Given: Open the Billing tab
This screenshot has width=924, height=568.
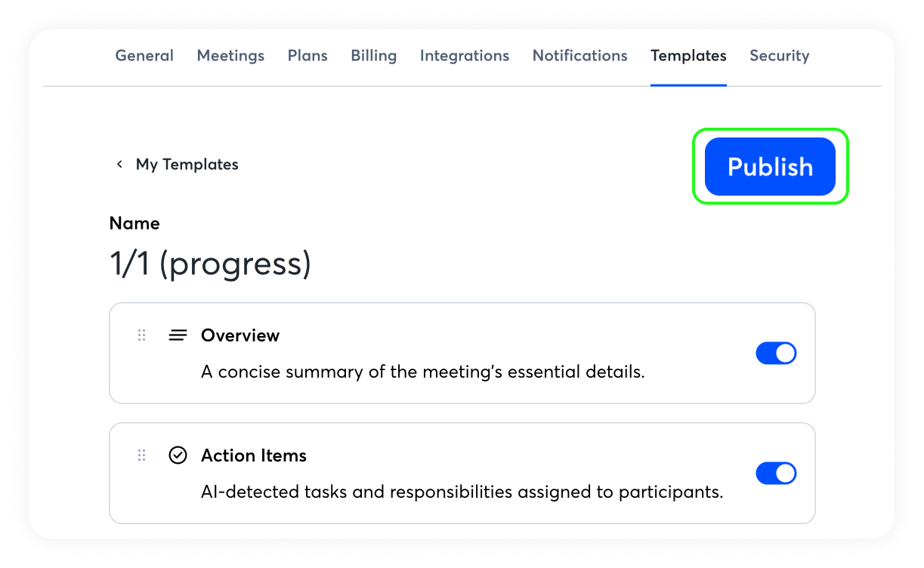Looking at the screenshot, I should point(373,56).
